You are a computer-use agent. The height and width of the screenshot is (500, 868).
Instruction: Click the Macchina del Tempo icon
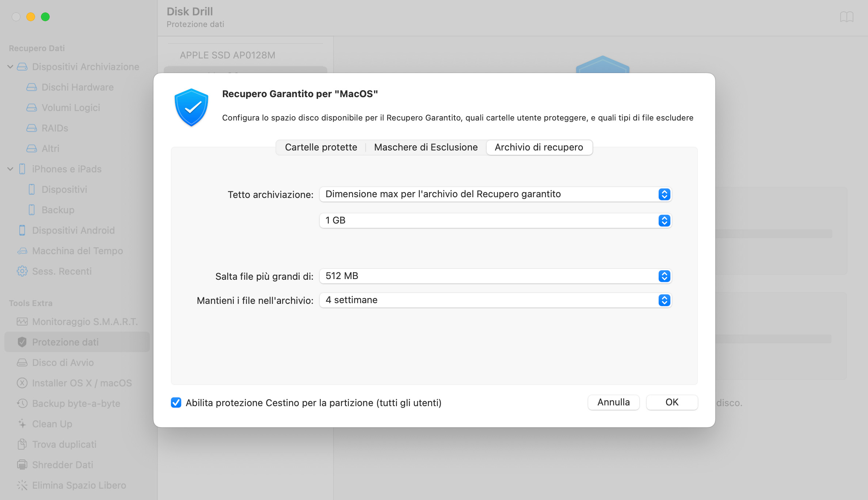(x=22, y=251)
